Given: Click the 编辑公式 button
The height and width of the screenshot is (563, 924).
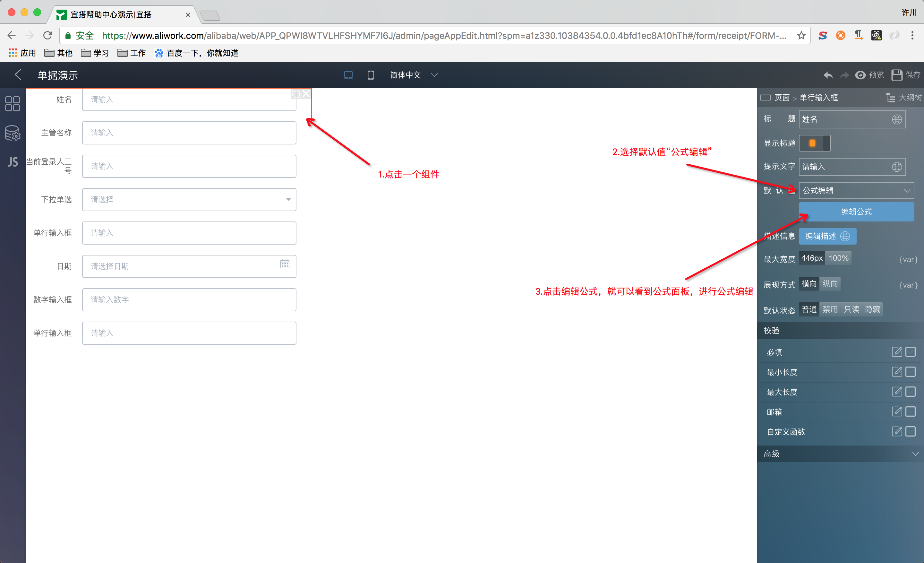Looking at the screenshot, I should click(856, 212).
